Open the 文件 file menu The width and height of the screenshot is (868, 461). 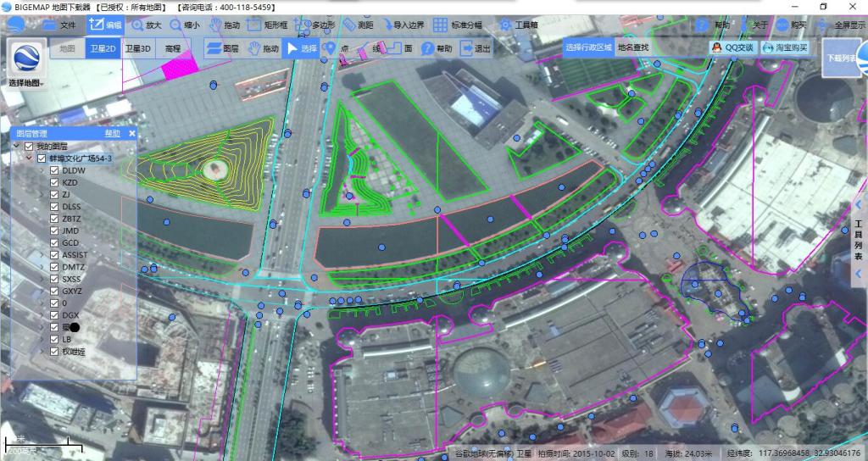[60, 25]
